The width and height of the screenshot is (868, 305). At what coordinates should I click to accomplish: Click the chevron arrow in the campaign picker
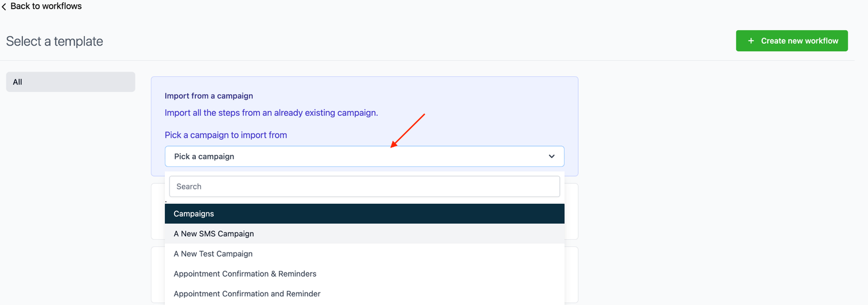coord(551,157)
